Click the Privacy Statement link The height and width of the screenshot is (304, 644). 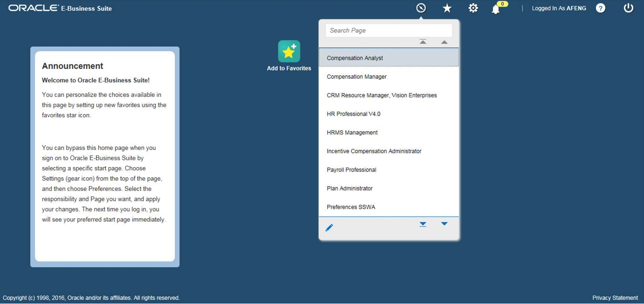[615, 298]
